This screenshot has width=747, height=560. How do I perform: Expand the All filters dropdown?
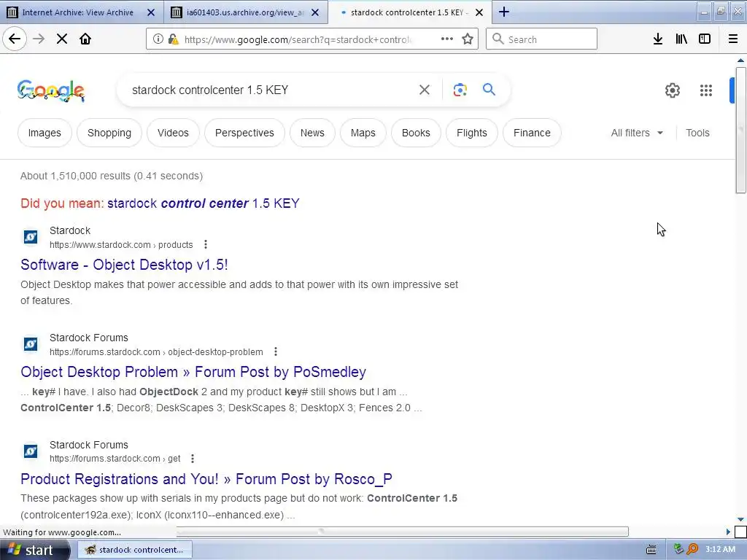tap(637, 133)
